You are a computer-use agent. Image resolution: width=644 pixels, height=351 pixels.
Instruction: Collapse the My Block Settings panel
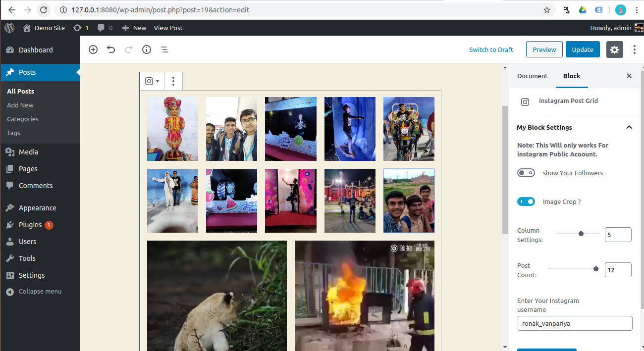(x=629, y=127)
